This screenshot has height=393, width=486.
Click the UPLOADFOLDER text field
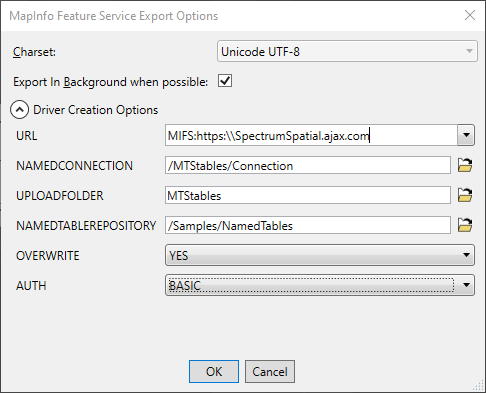(308, 195)
